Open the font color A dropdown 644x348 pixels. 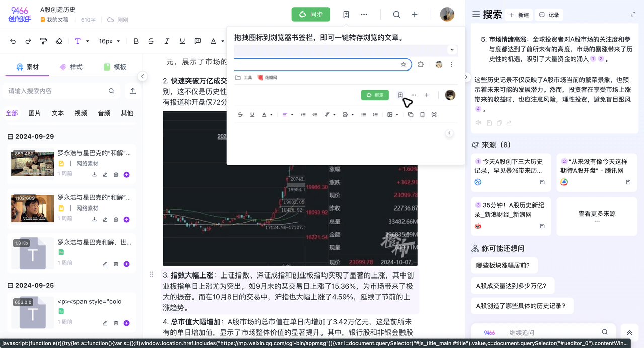217,41
